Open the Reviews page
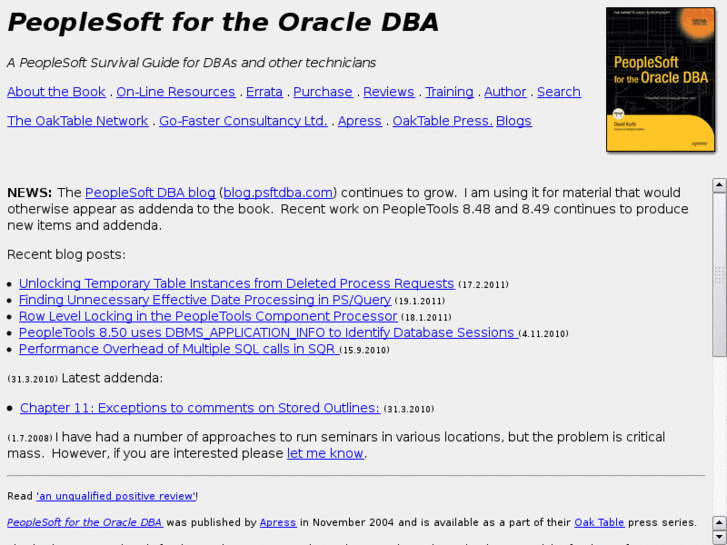The height and width of the screenshot is (545, 727). click(x=389, y=92)
